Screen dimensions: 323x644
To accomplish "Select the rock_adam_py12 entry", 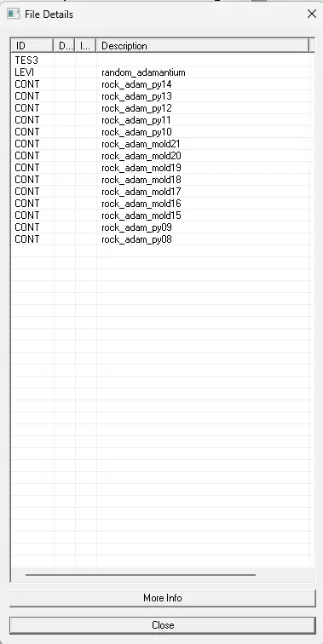I will (162, 108).
